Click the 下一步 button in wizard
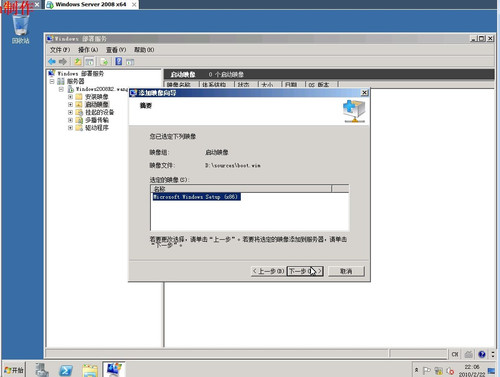The width and height of the screenshot is (500, 377). 305,271
